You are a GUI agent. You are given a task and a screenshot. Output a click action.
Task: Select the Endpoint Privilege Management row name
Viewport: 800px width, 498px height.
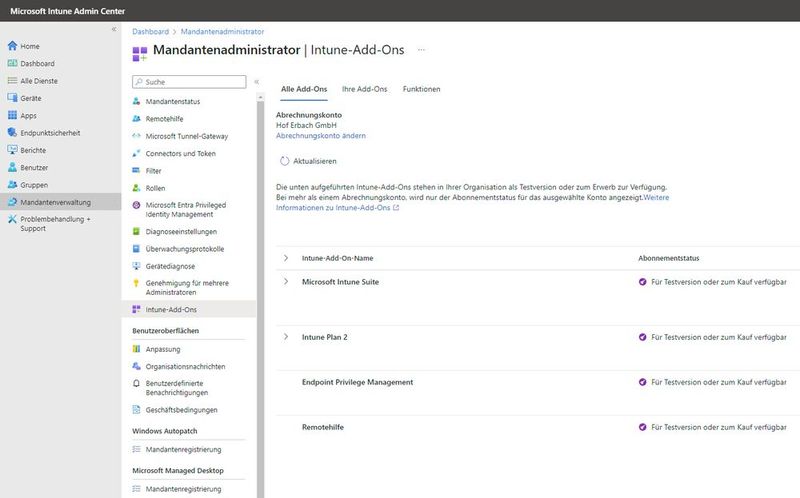(358, 382)
